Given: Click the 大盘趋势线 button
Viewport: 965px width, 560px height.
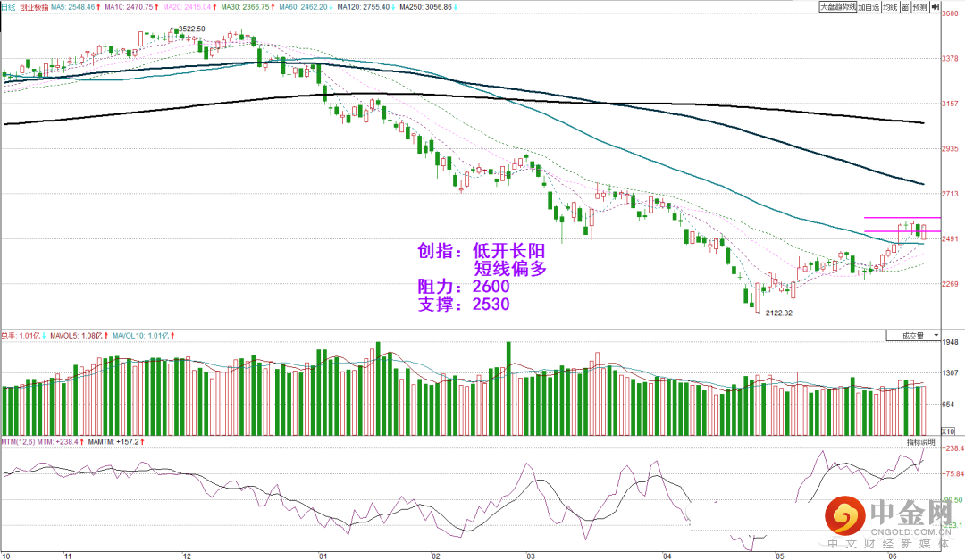Looking at the screenshot, I should tap(837, 7).
